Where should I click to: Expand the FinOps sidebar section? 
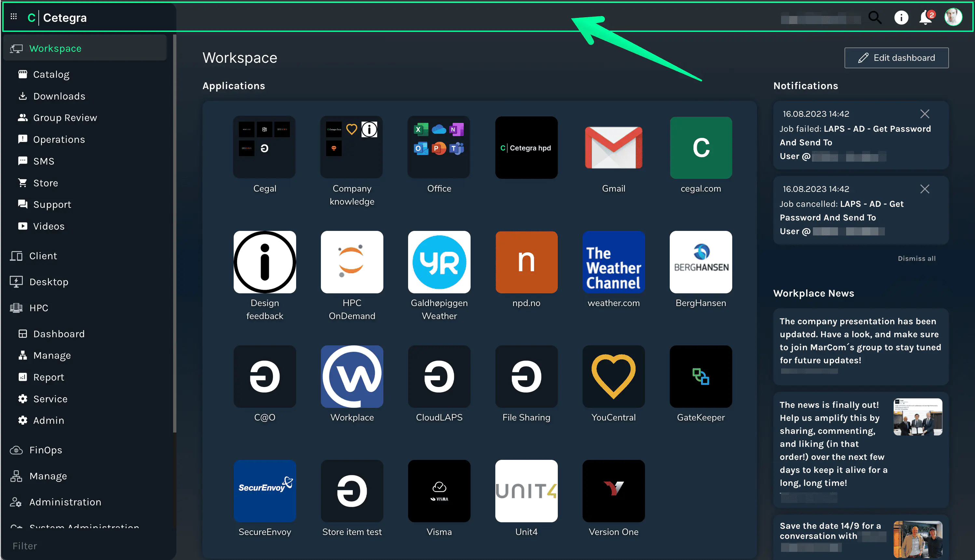click(46, 450)
